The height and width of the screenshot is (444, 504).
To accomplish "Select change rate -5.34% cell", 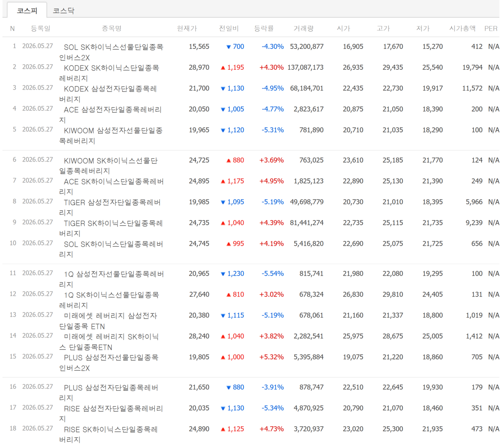I will click(x=273, y=409).
